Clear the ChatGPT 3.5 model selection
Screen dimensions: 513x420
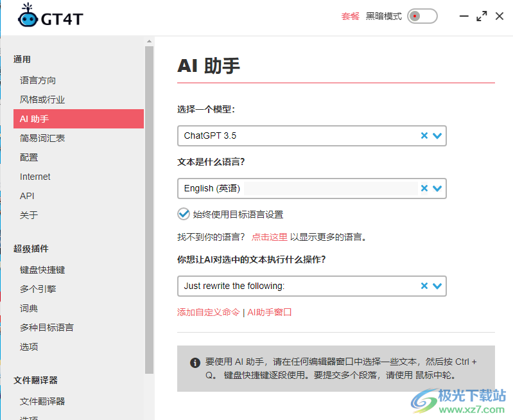[x=424, y=136]
